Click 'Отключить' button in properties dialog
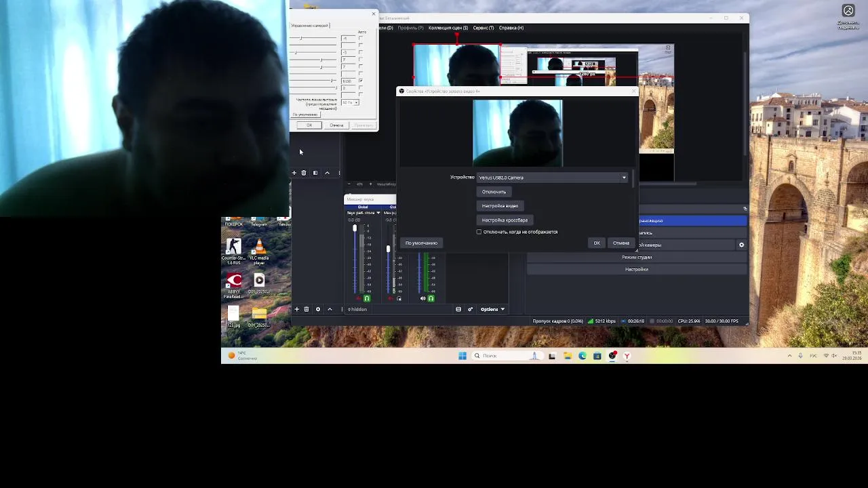 click(x=494, y=192)
